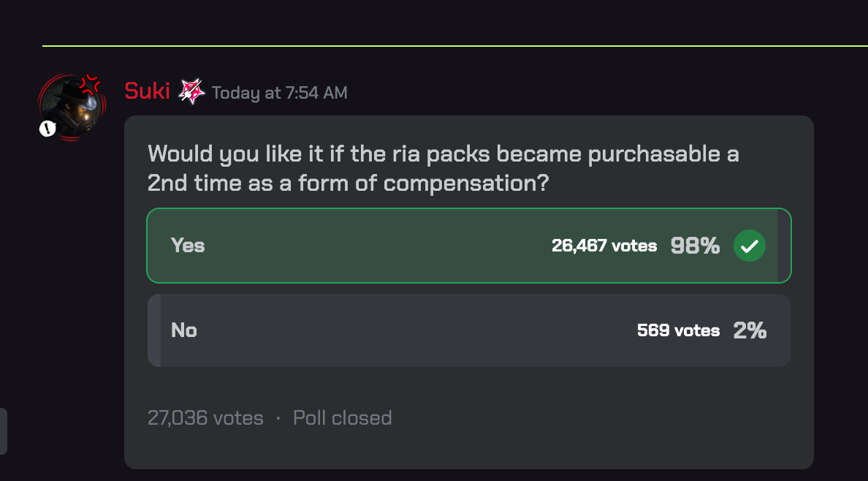The height and width of the screenshot is (481, 868).
Task: Open the Suki username profile
Action: click(147, 91)
